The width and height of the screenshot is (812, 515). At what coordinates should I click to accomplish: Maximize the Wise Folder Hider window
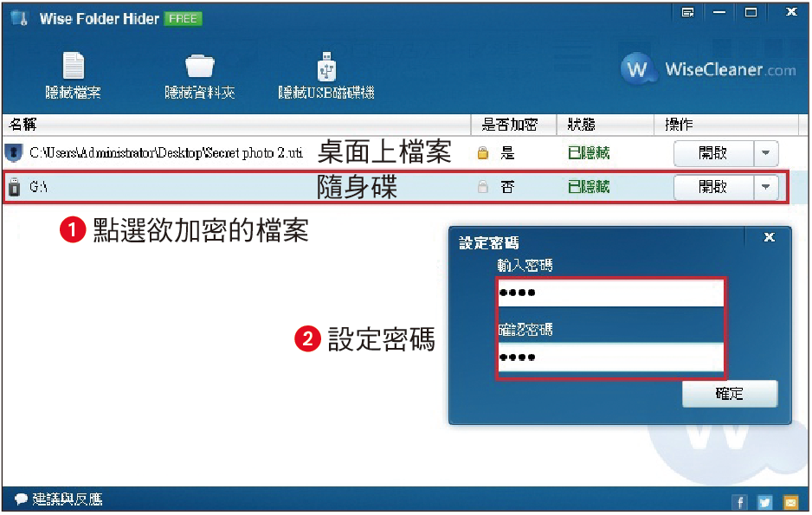tap(751, 12)
